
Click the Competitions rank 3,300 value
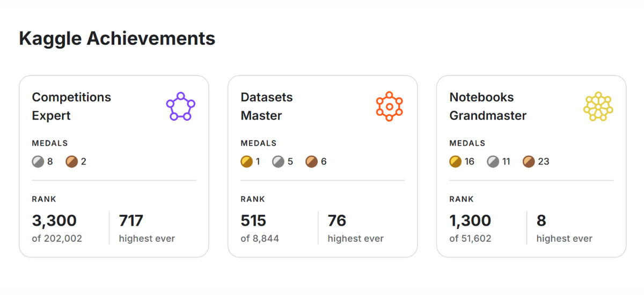pyautogui.click(x=54, y=220)
